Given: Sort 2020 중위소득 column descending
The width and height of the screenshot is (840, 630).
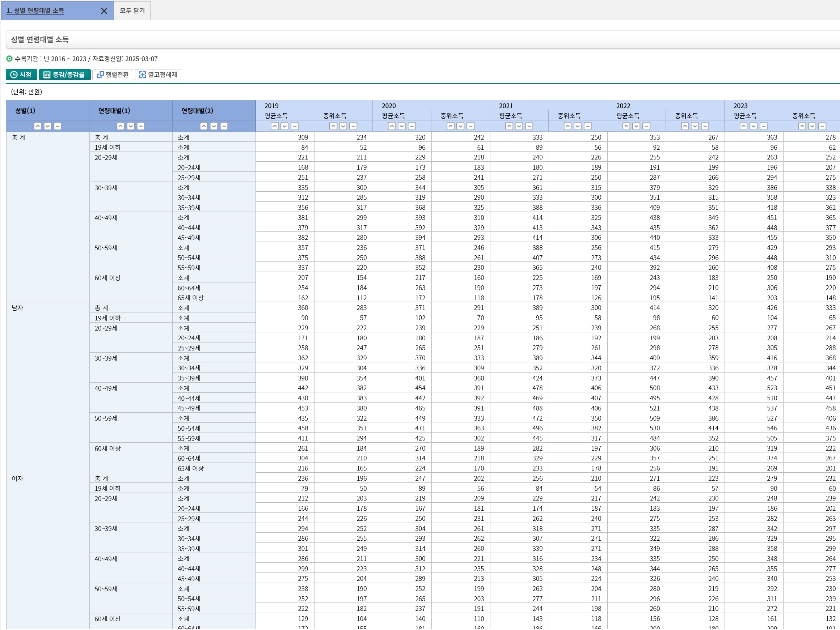Looking at the screenshot, I should 460,126.
